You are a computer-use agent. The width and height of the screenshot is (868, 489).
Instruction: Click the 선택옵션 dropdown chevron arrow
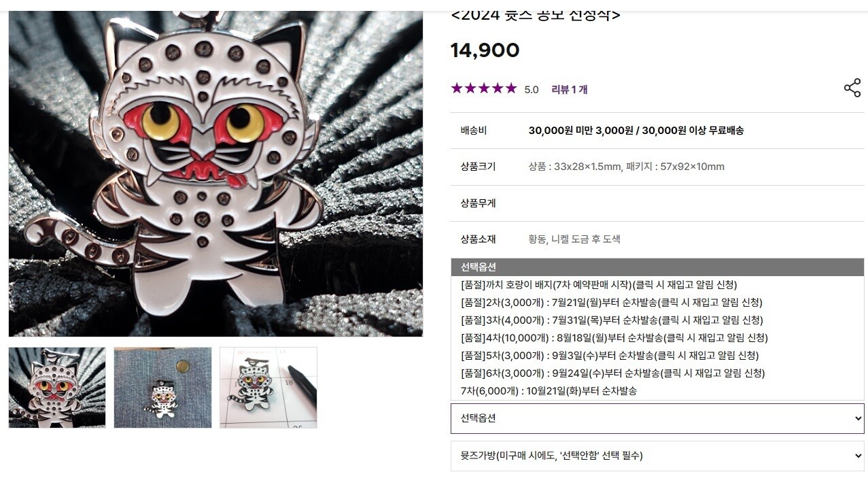point(857,418)
